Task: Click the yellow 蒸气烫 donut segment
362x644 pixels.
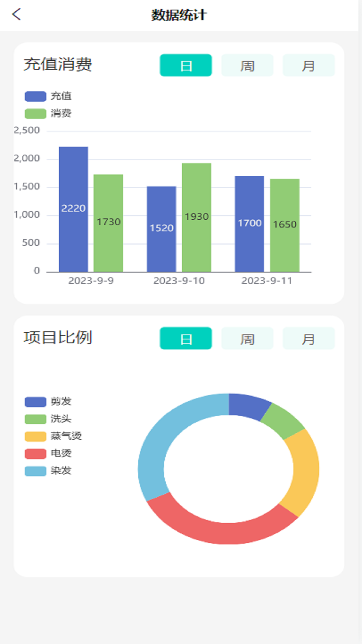Action: pyautogui.click(x=305, y=470)
